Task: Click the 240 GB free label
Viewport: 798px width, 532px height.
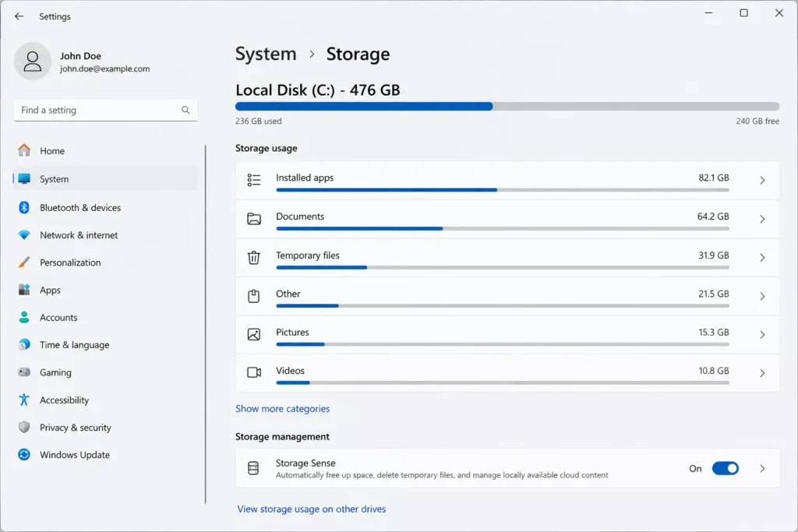Action: pos(757,121)
